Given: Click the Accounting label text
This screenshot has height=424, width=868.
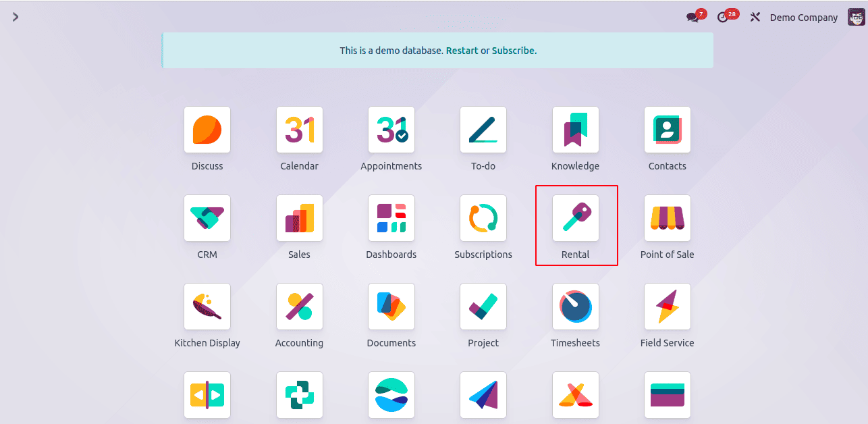Looking at the screenshot, I should (x=299, y=343).
